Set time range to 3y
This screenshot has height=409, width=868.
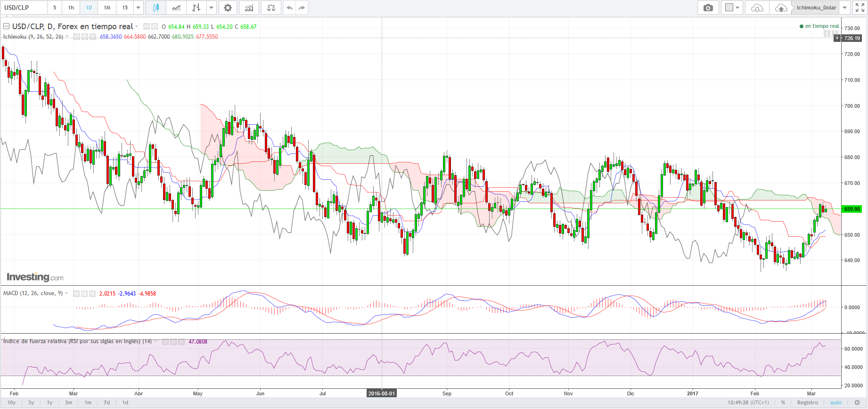(x=31, y=402)
